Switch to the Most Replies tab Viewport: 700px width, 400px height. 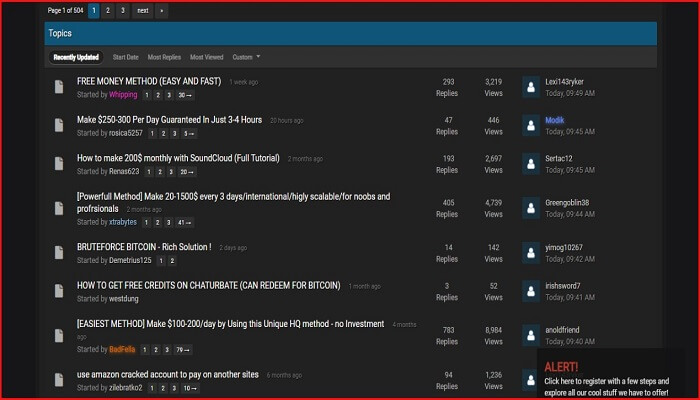coord(164,57)
